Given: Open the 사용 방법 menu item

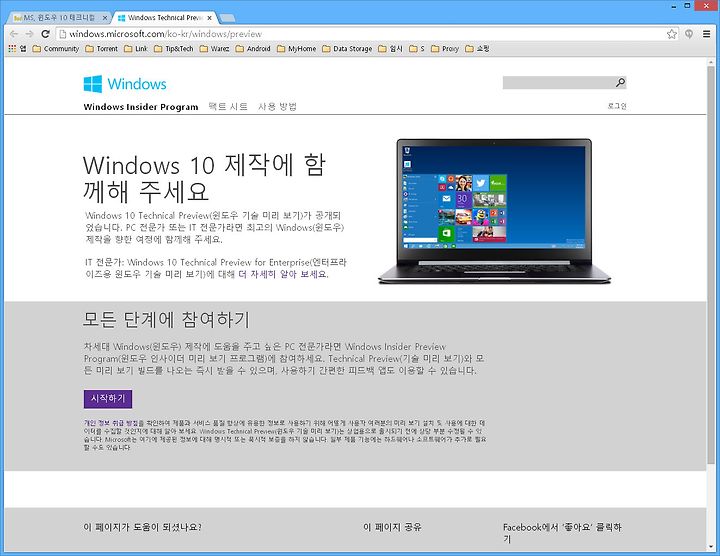Looking at the screenshot, I should [277, 107].
